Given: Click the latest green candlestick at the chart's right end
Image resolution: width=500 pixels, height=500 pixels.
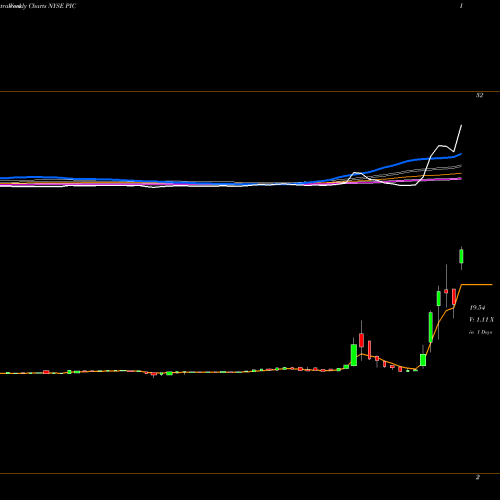Looking at the screenshot, I should click(461, 256).
